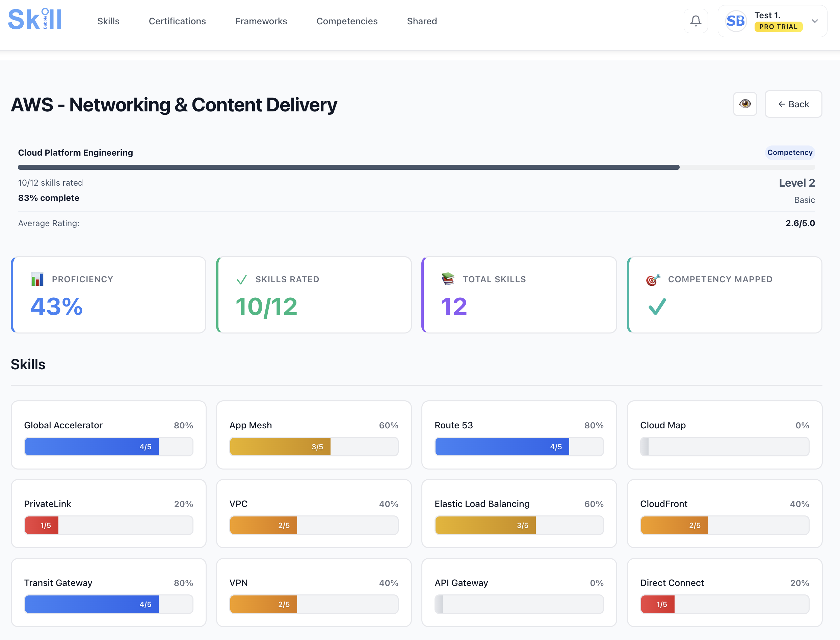Image resolution: width=840 pixels, height=640 pixels.
Task: Click the App Mesh rating bar
Action: [x=314, y=447]
